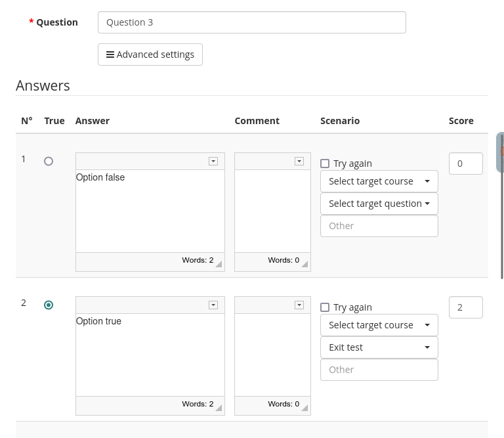Open Select target course dropdown for answer 1
The height and width of the screenshot is (438, 504).
pyautogui.click(x=379, y=181)
